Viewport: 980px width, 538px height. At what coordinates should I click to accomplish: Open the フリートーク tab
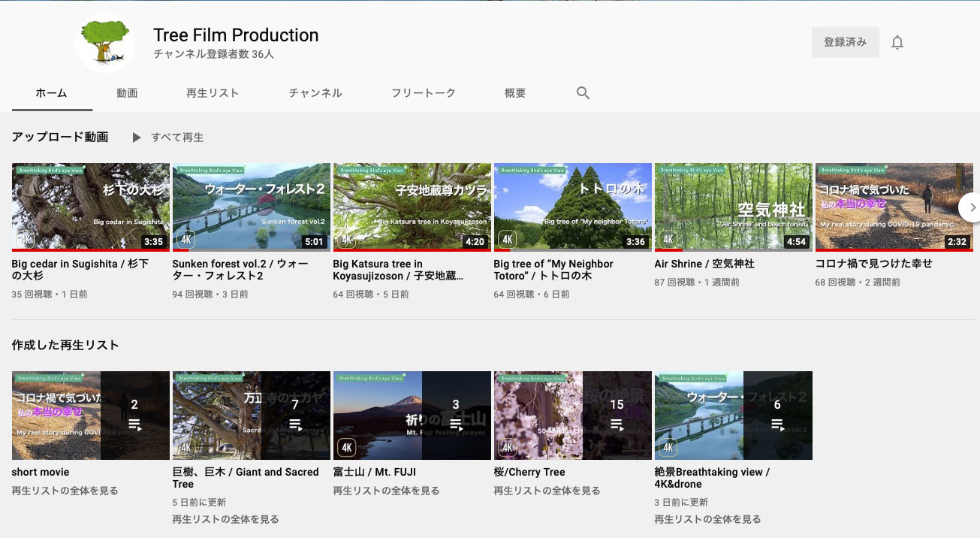point(424,93)
